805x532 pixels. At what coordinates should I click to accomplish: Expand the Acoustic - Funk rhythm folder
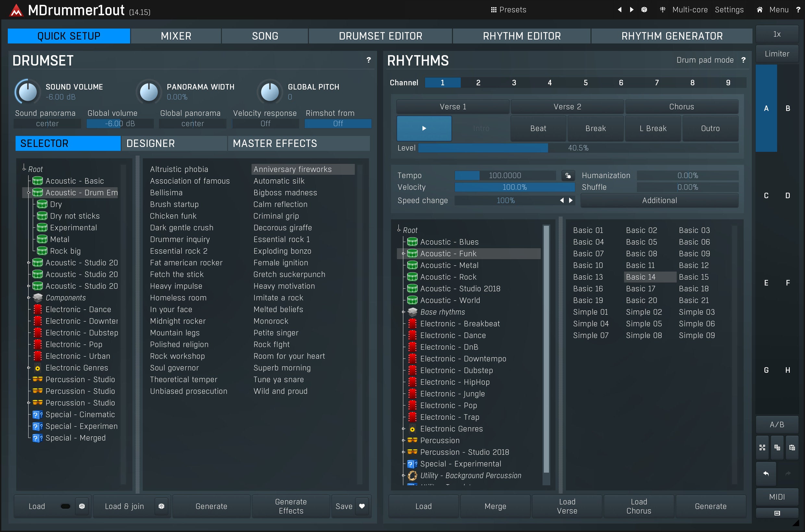[404, 253]
